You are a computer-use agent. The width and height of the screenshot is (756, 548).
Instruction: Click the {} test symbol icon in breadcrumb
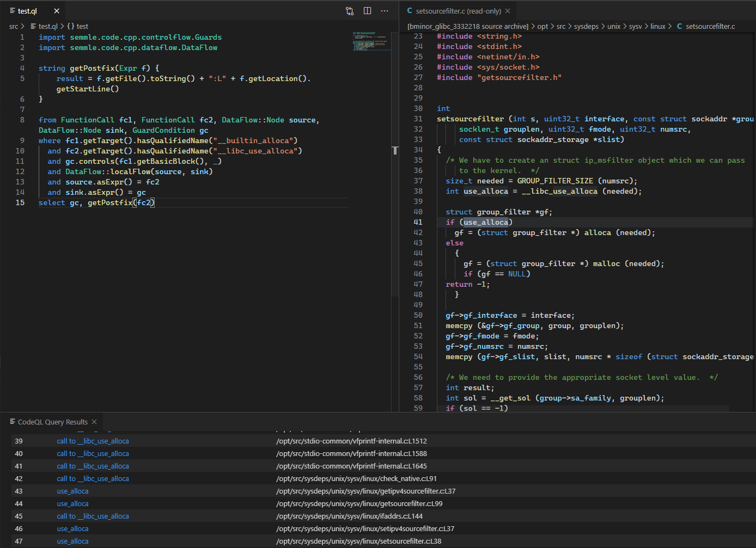point(71,26)
